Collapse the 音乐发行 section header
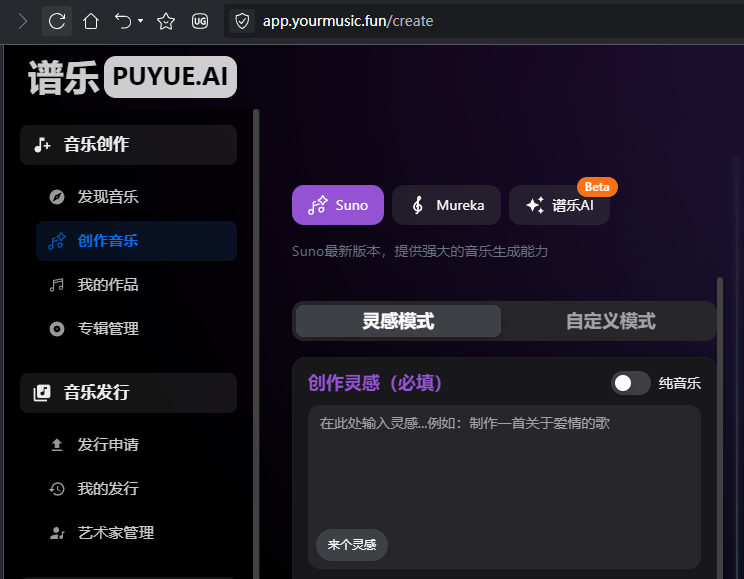 click(128, 392)
